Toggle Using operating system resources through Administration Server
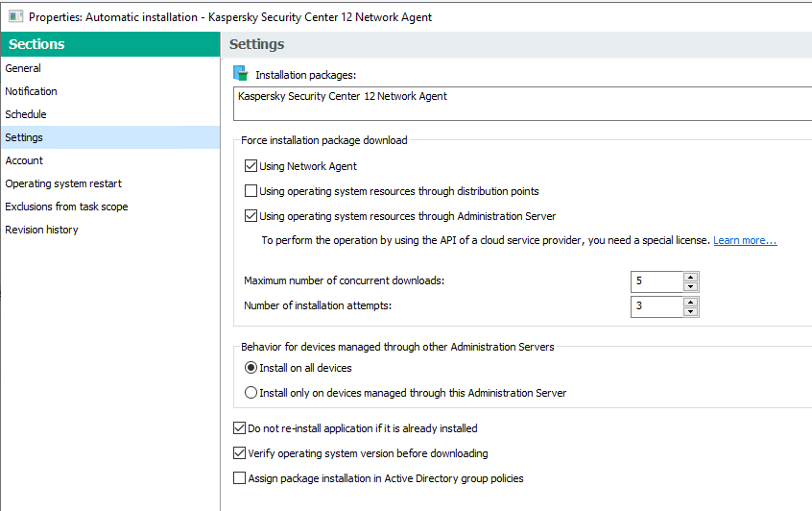 [251, 216]
